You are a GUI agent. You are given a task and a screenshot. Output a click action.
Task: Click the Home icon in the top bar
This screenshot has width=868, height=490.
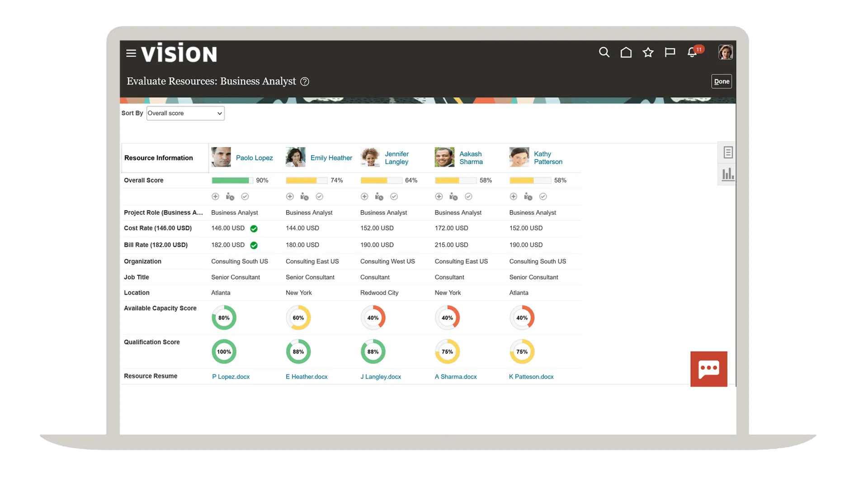[x=626, y=52]
